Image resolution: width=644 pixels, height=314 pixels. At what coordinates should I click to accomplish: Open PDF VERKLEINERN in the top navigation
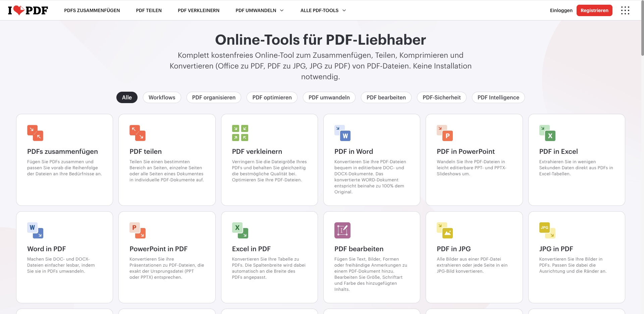[199, 10]
